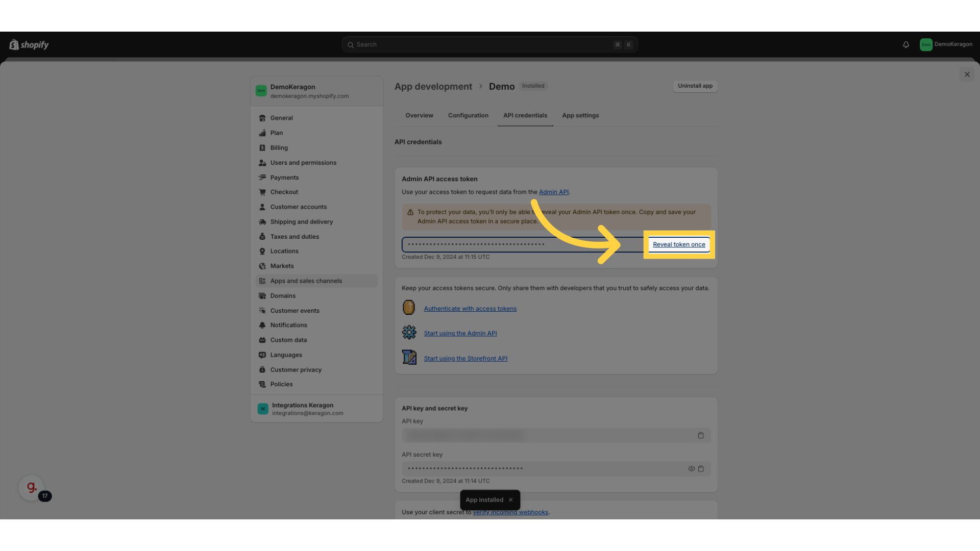Image resolution: width=980 pixels, height=551 pixels.
Task: Click the Taxes and duties icon
Action: (x=262, y=237)
